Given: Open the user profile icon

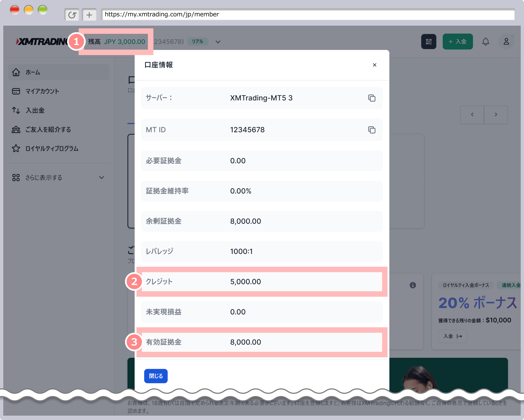Looking at the screenshot, I should click(x=506, y=41).
